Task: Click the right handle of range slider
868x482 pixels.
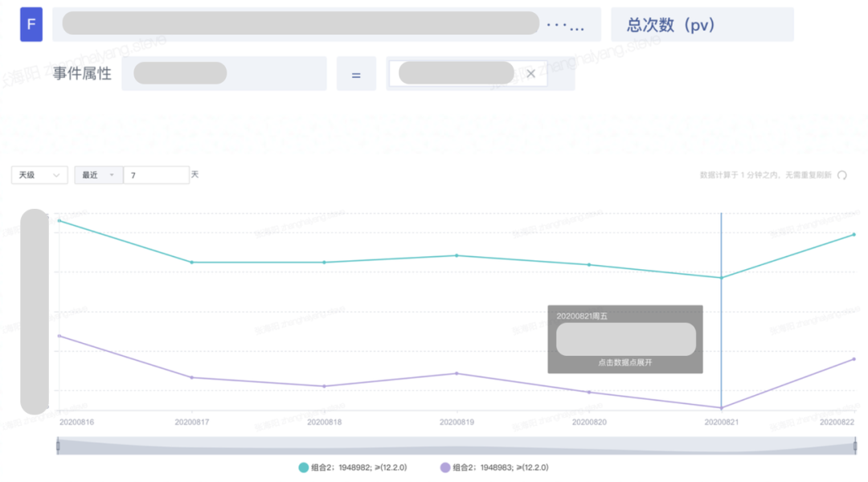Action: 854,446
